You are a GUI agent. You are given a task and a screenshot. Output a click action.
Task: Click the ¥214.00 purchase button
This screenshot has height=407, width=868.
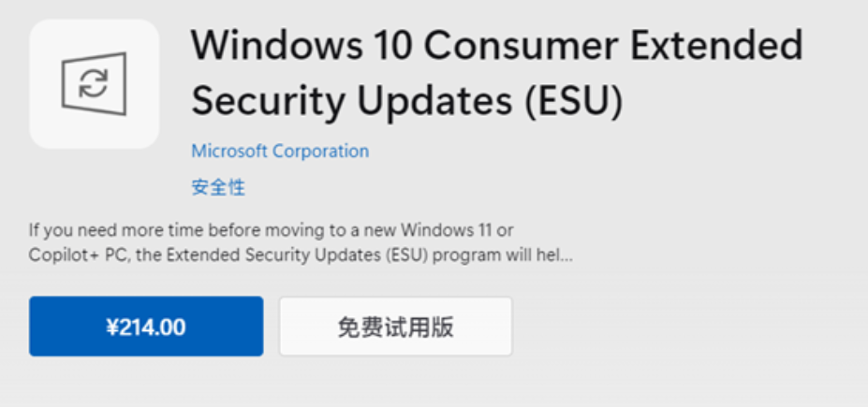146,327
